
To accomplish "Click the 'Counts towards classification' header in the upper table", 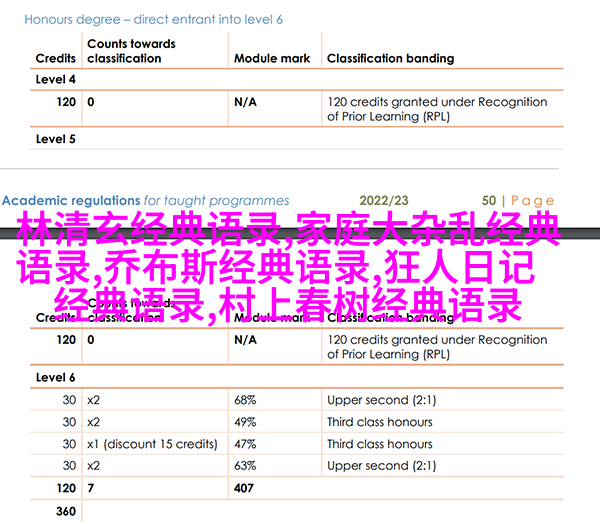I will 131,51.
